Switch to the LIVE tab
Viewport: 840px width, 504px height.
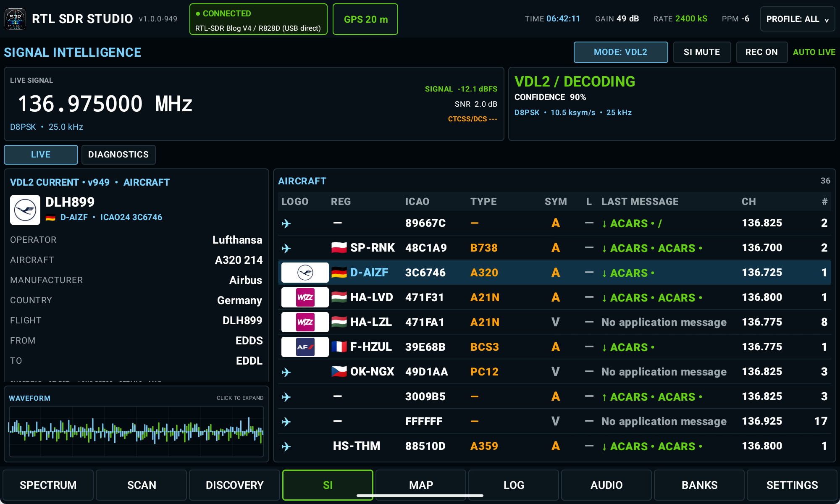tap(41, 155)
